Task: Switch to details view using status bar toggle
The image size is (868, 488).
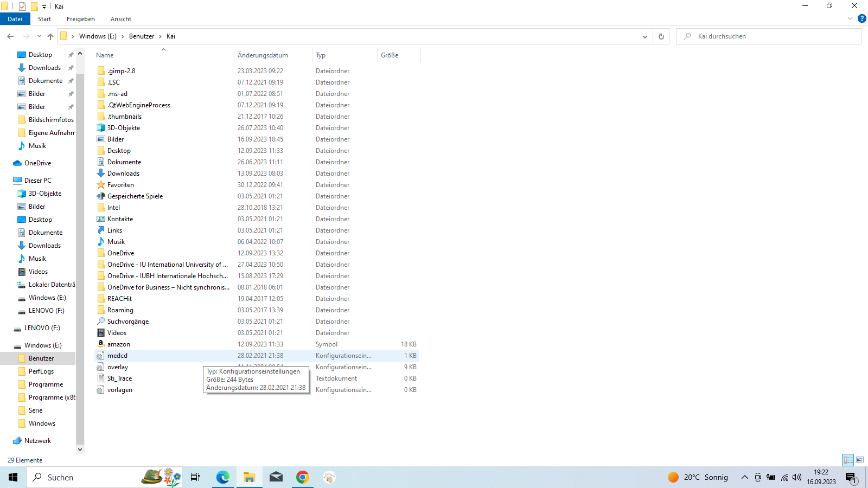Action: (848, 460)
